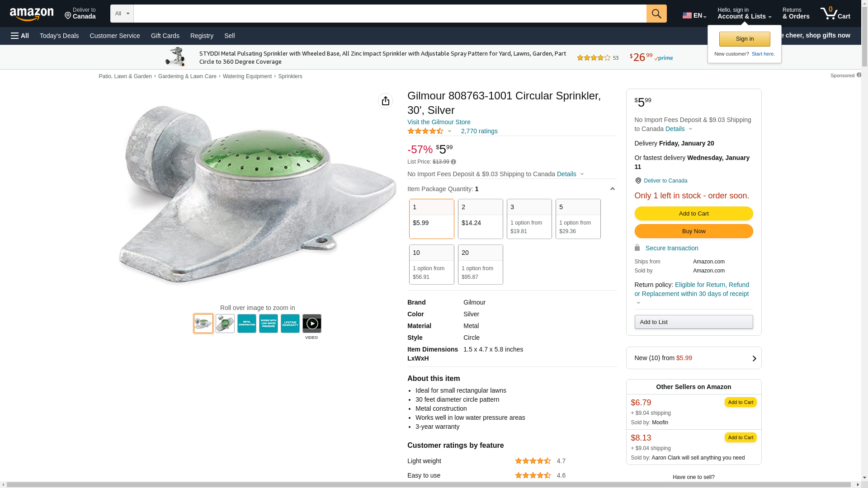Viewport: 868px width, 488px height.
Task: Open Gift Cards in navigation bar
Action: [165, 36]
